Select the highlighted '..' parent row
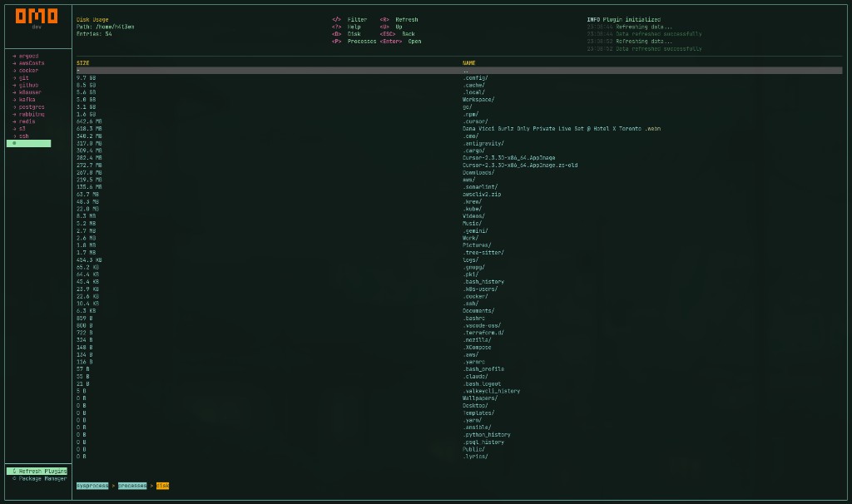The height and width of the screenshot is (504, 852). [459, 71]
